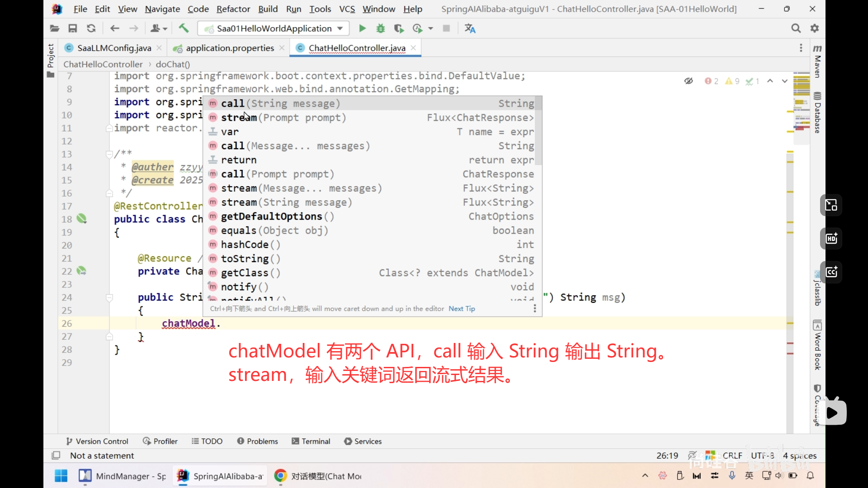Image resolution: width=868 pixels, height=488 pixels.
Task: Select call(String message) completion suggestion
Action: (x=280, y=103)
